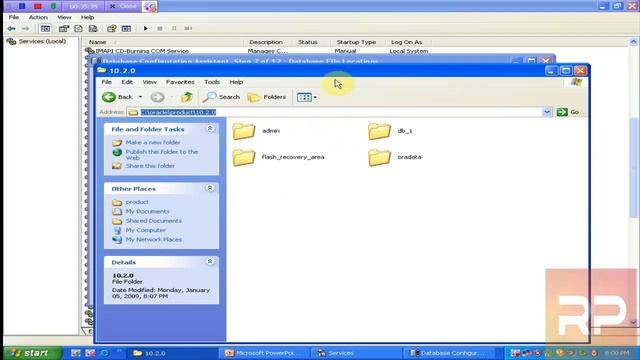
Task: Click Start Service play icon
Action: 145,29
